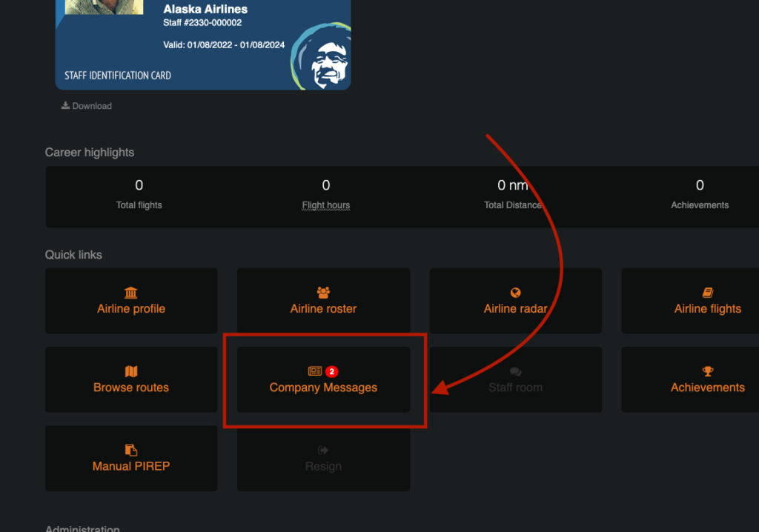Screen dimensions: 759x532
Task: Open the Achievements quick link
Action: [690, 379]
